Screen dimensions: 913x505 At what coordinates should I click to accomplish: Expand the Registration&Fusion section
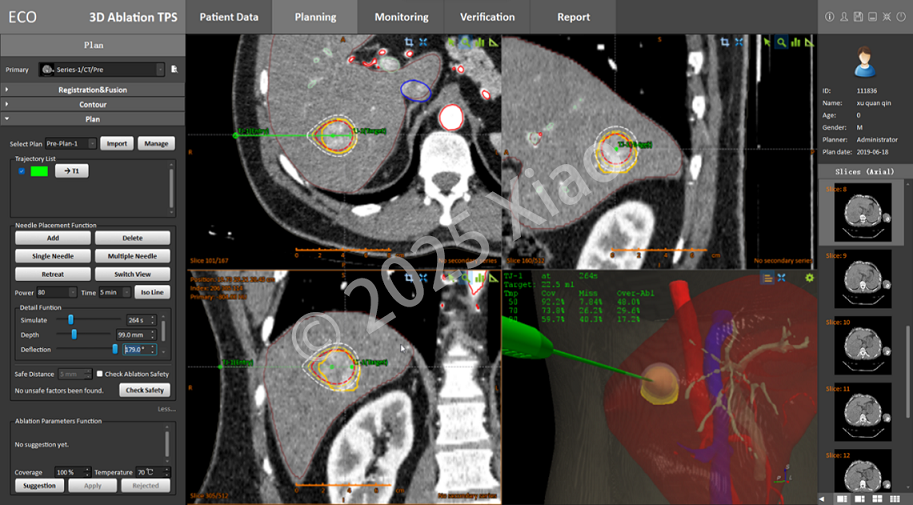click(x=93, y=90)
